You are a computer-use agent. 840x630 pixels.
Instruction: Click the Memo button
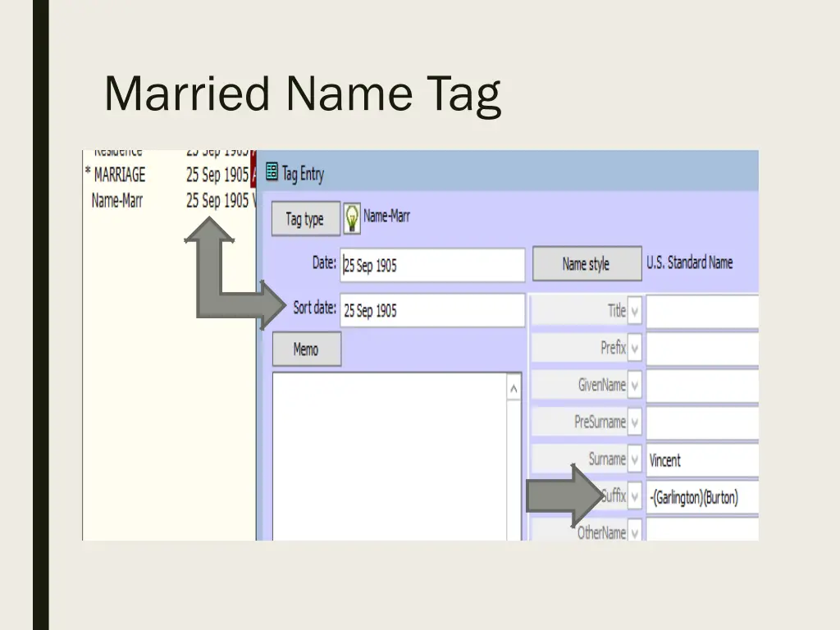306,349
